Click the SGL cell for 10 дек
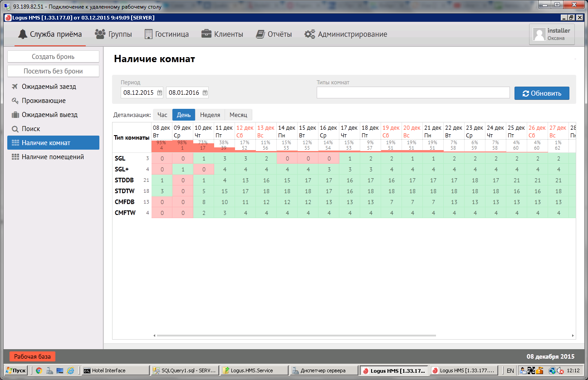Viewport: 588px width, 380px height. coord(204,158)
